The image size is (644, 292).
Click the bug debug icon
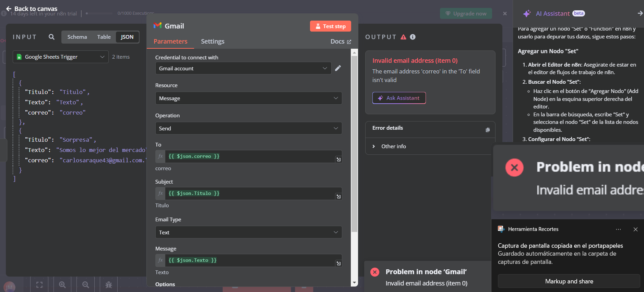[109, 285]
